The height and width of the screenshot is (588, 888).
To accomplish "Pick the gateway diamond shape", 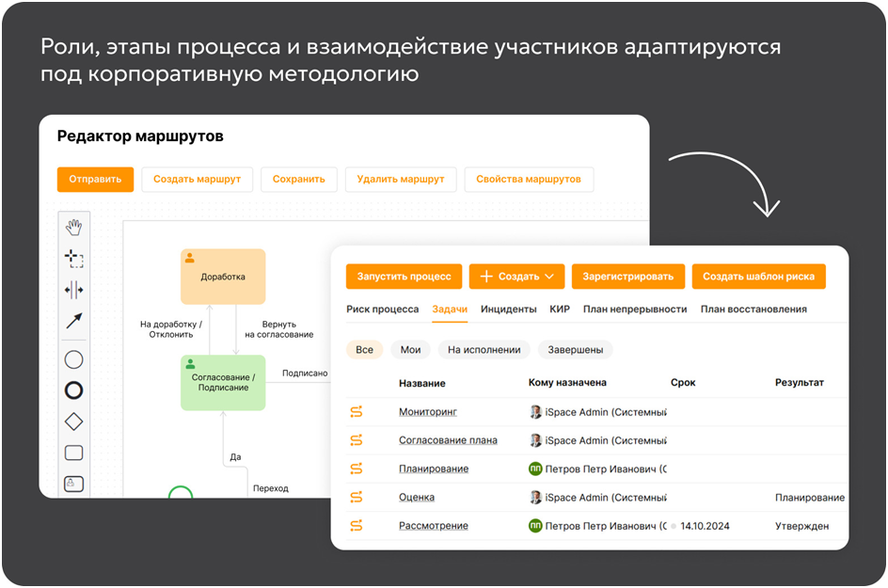I will tap(74, 421).
